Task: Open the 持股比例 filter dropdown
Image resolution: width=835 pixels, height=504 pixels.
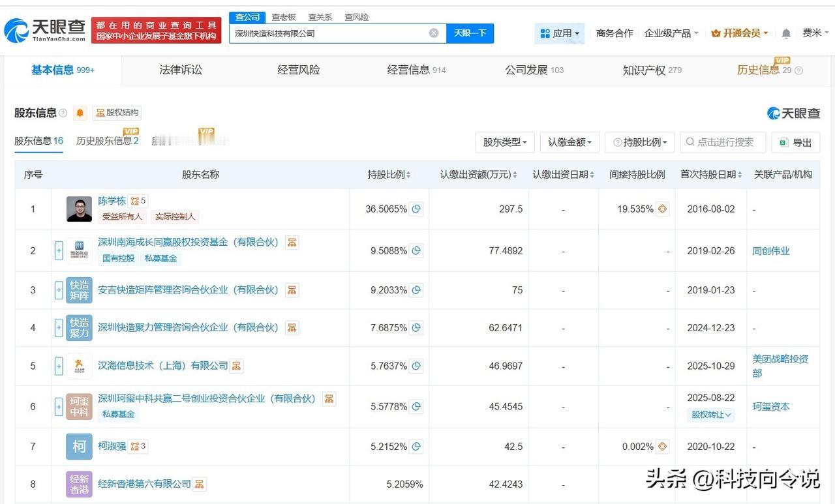Action: [640, 142]
